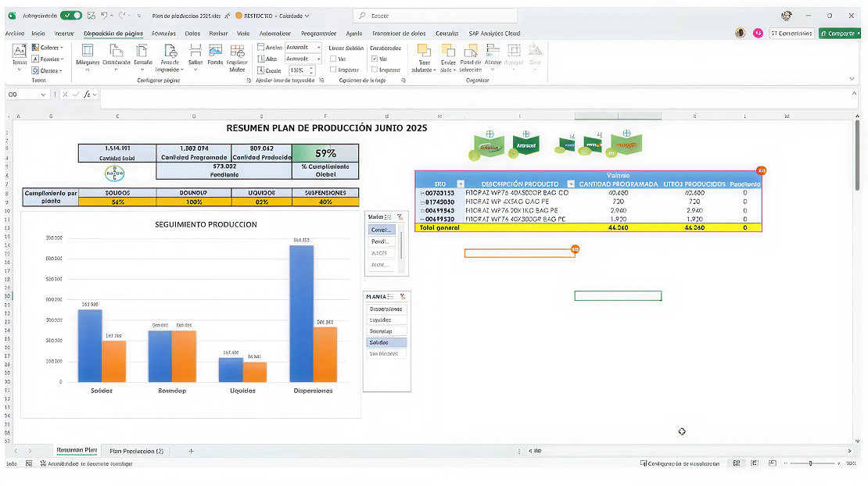Click the insert function fx button

tap(87, 95)
